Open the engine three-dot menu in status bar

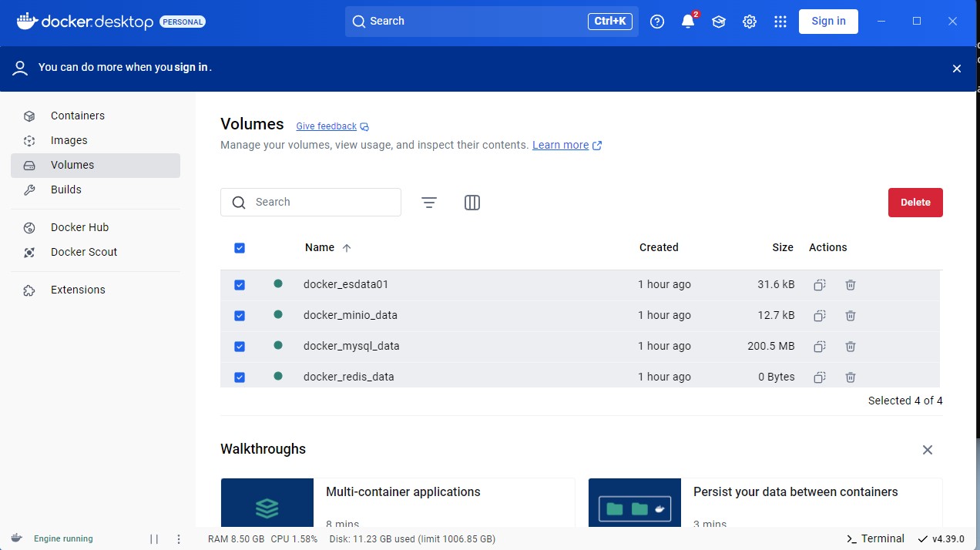tap(179, 539)
